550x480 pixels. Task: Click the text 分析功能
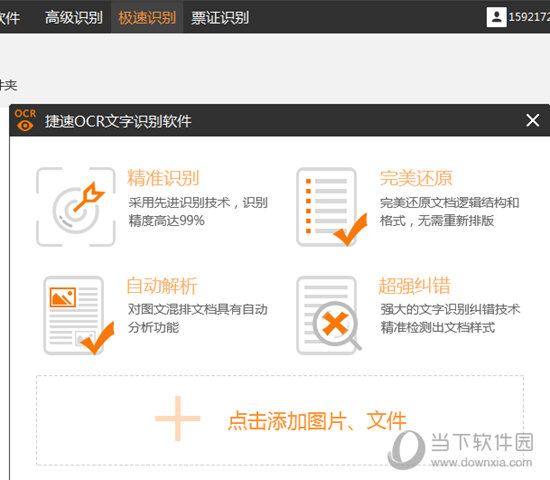tap(154, 327)
